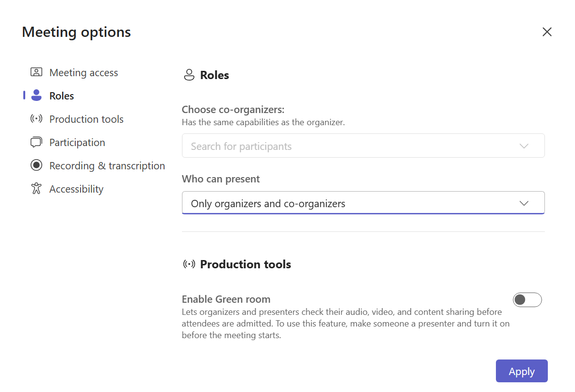Viewport: 575px width, 392px height.
Task: Go to the Meeting access section label
Action: (83, 73)
